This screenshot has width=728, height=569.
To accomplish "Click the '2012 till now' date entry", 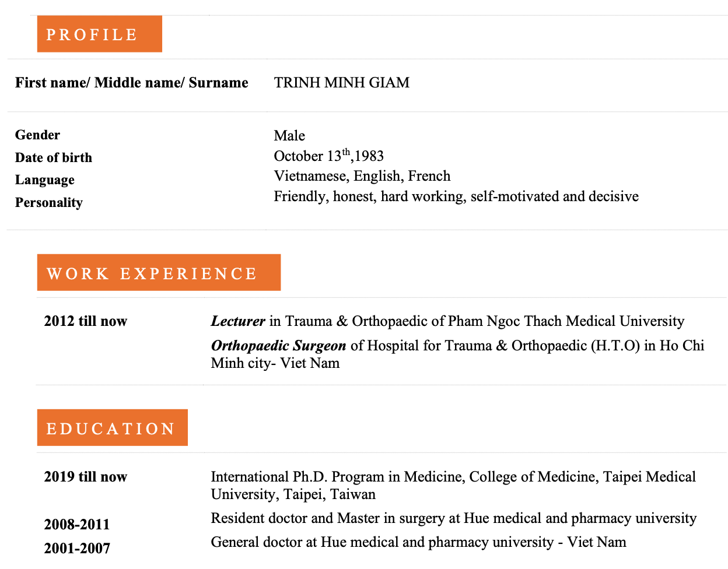I will point(86,321).
